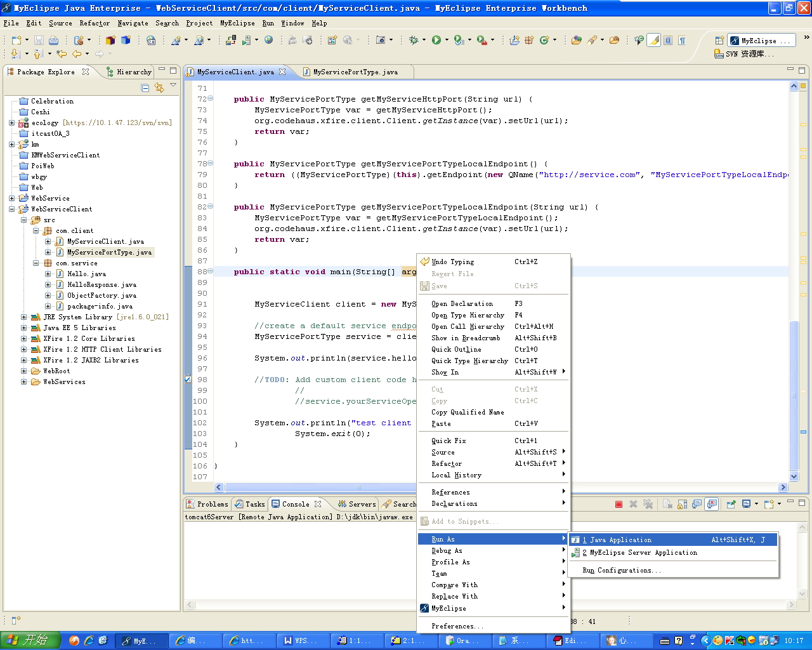Image resolution: width=812 pixels, height=650 pixels.
Task: Open the Navigate menu
Action: (133, 23)
